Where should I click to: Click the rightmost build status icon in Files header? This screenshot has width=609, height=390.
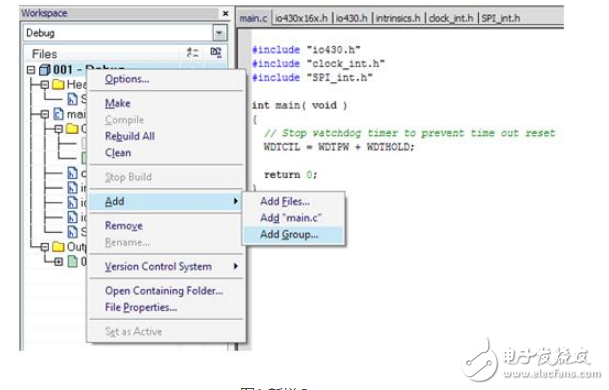[x=216, y=52]
